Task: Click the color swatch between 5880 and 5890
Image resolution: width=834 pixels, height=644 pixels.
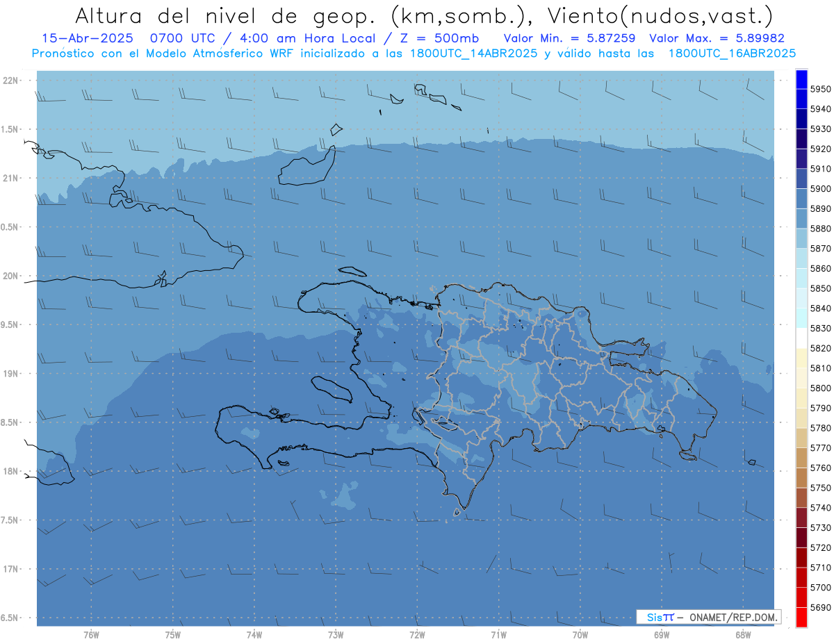Action: 801,219
